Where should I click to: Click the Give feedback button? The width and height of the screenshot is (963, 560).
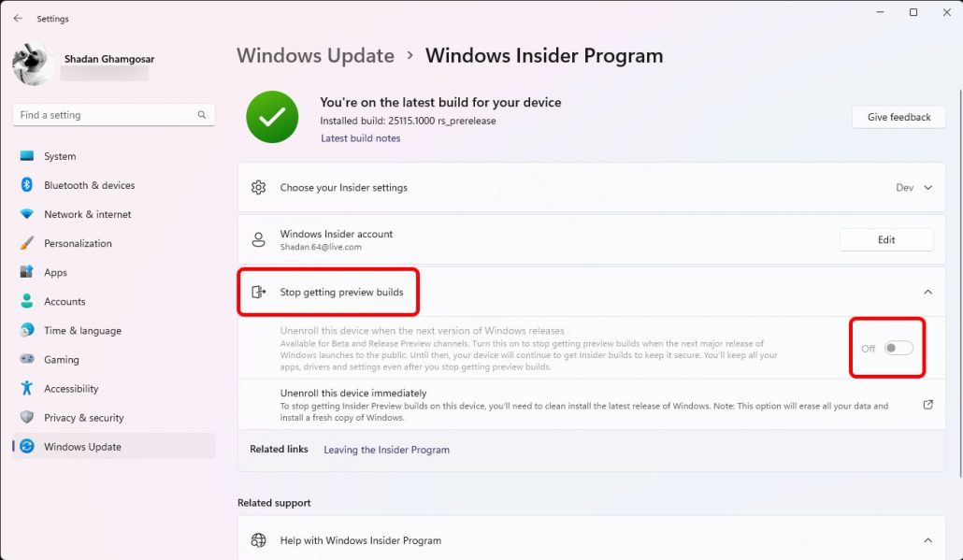(898, 117)
